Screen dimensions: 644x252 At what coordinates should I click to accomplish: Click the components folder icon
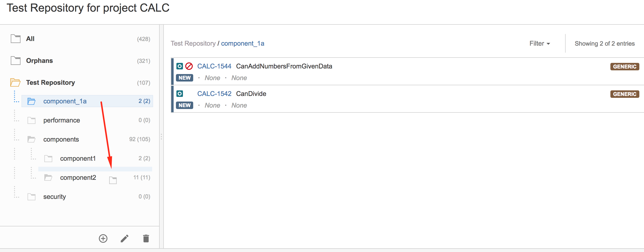tap(31, 139)
